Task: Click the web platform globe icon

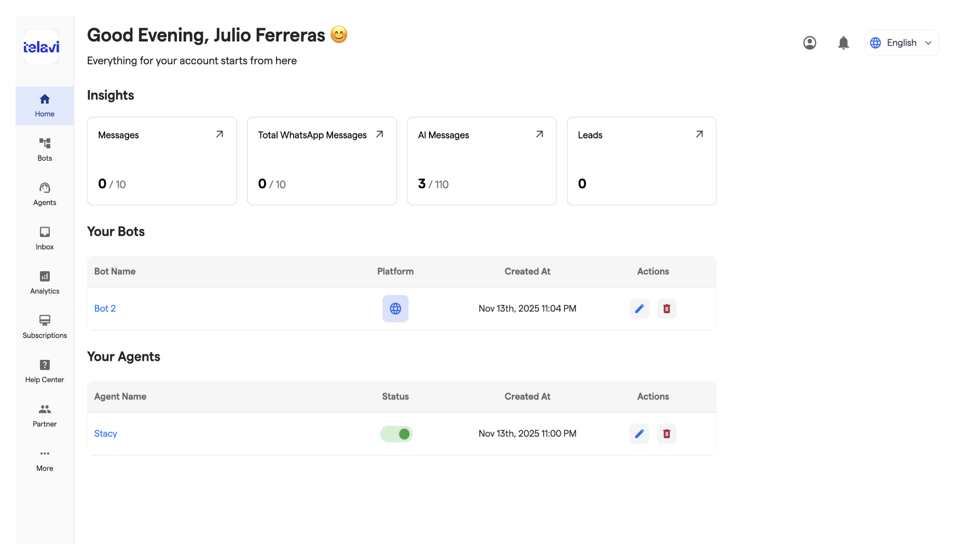Action: [x=395, y=309]
